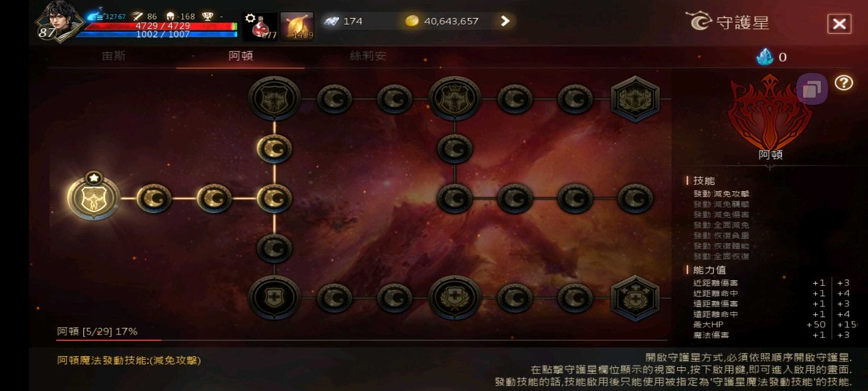Open the top-right hexagonal crest node

(635, 99)
